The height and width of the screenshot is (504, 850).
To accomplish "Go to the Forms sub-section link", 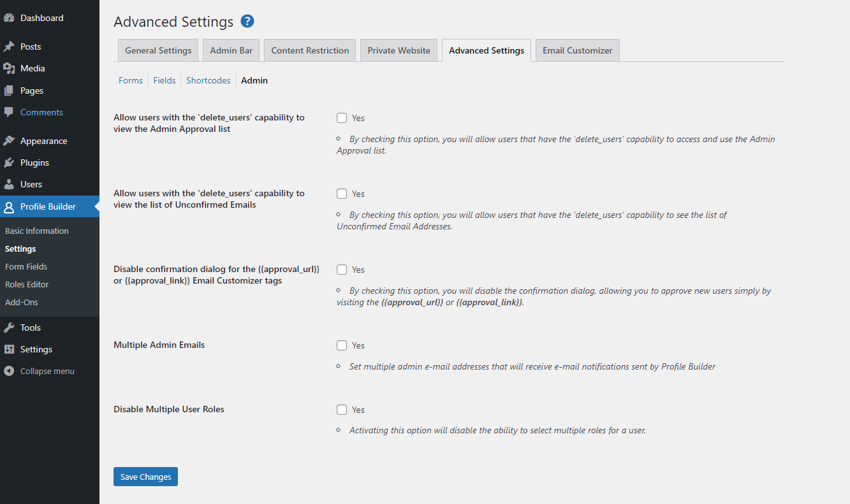I will (x=131, y=80).
